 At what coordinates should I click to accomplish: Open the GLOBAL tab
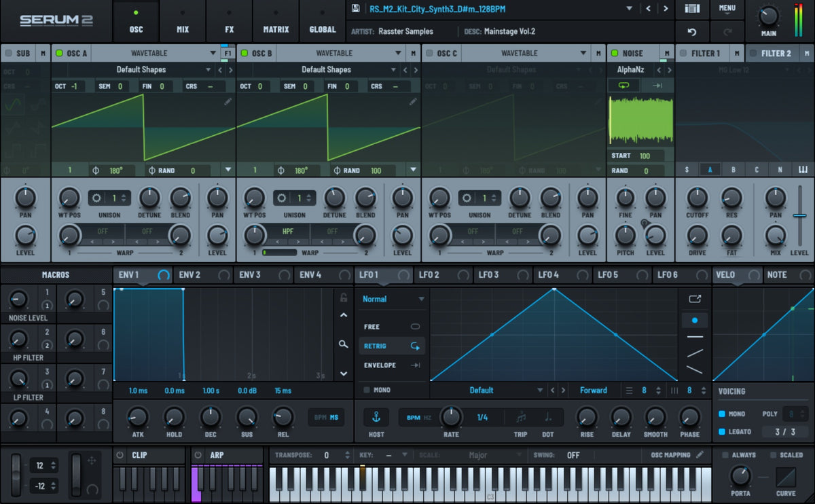click(x=323, y=21)
